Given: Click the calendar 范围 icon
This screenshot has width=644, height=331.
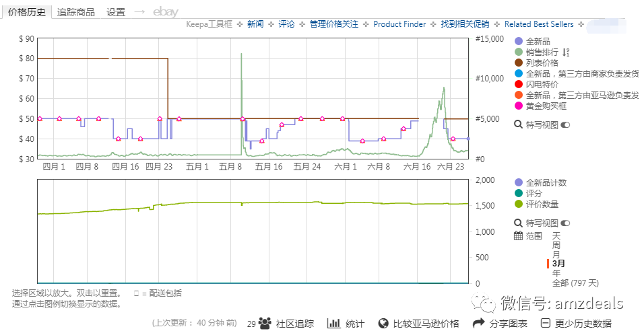Looking at the screenshot, I should point(518,236).
